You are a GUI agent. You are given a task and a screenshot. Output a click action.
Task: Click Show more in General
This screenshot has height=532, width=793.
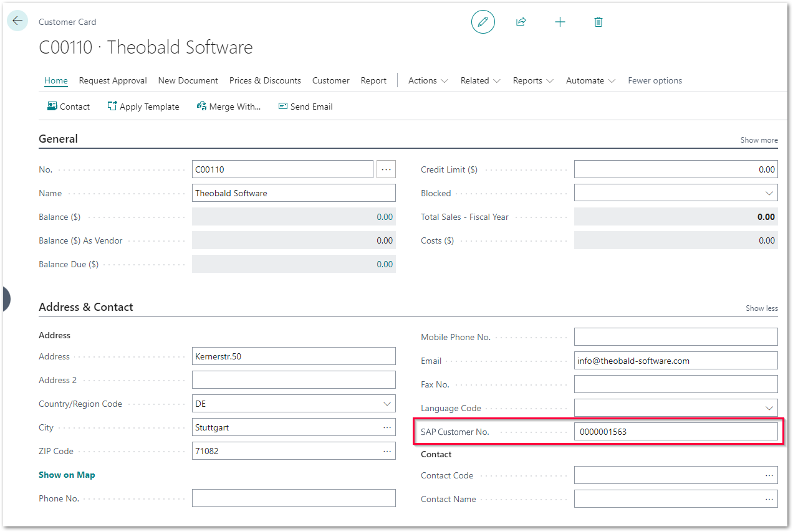coord(759,140)
